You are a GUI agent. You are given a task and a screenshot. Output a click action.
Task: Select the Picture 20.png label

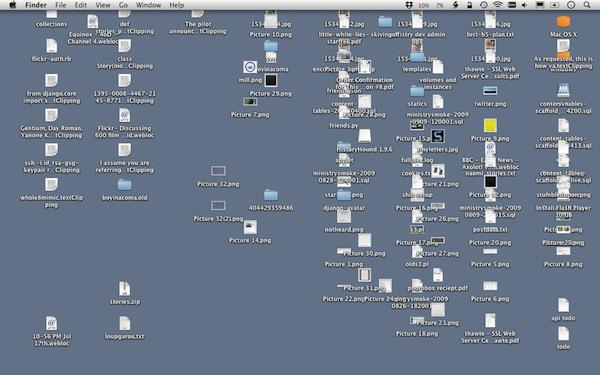coord(490,243)
